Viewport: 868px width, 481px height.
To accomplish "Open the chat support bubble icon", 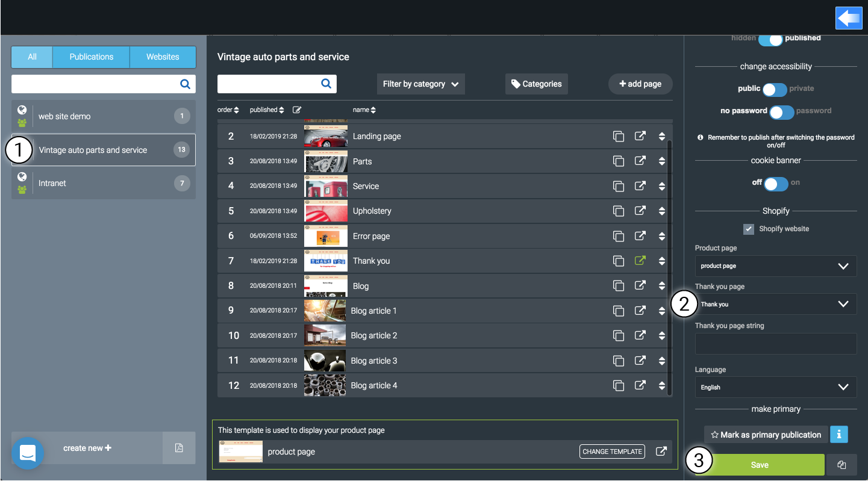I will [28, 453].
